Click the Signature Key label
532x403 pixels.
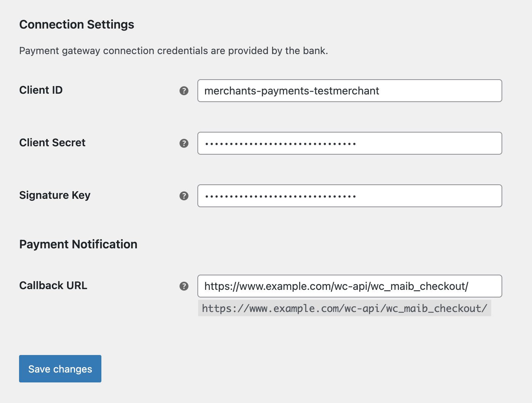(x=54, y=195)
